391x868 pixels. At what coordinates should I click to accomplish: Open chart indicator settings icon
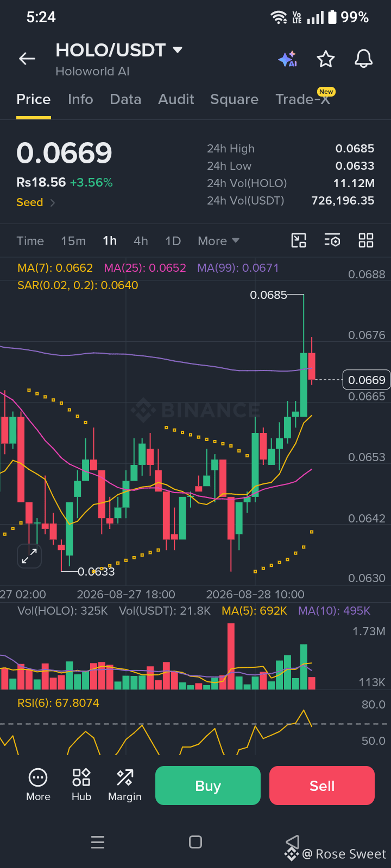tap(332, 240)
